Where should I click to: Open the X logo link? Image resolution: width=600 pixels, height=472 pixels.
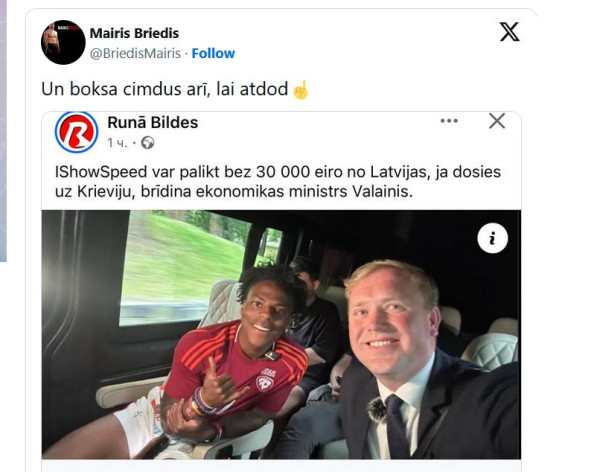tap(509, 32)
